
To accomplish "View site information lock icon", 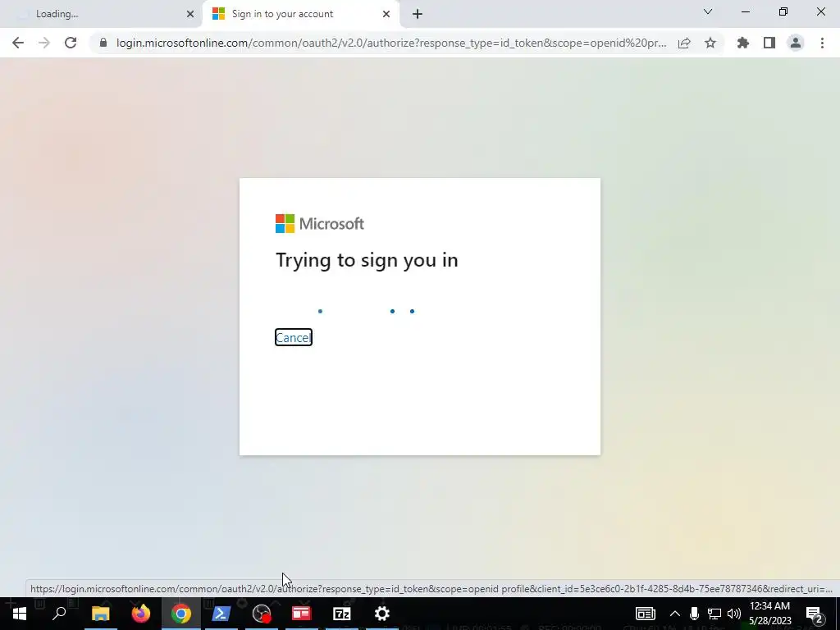I will click(103, 43).
